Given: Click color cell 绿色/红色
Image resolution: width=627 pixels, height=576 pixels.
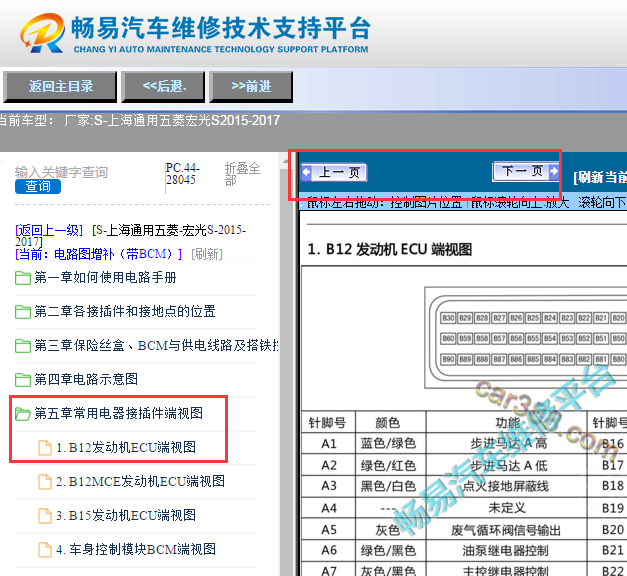Looking at the screenshot, I should pos(391,466).
